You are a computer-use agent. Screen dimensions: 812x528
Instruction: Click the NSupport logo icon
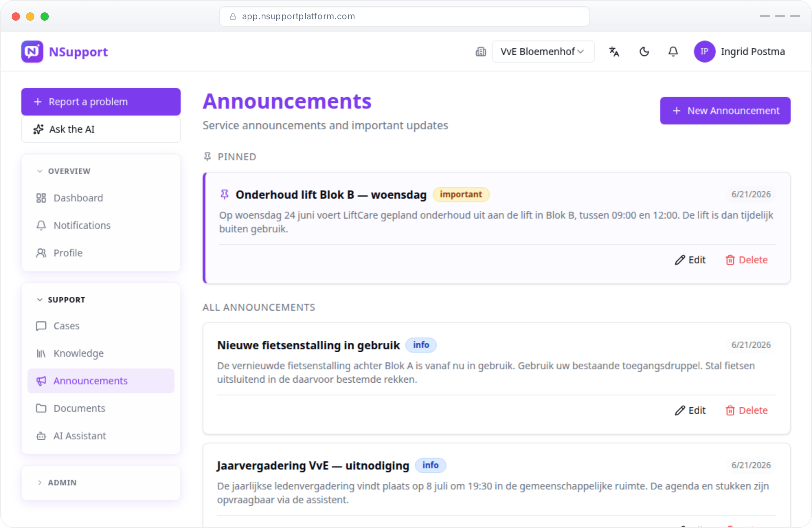coord(32,52)
